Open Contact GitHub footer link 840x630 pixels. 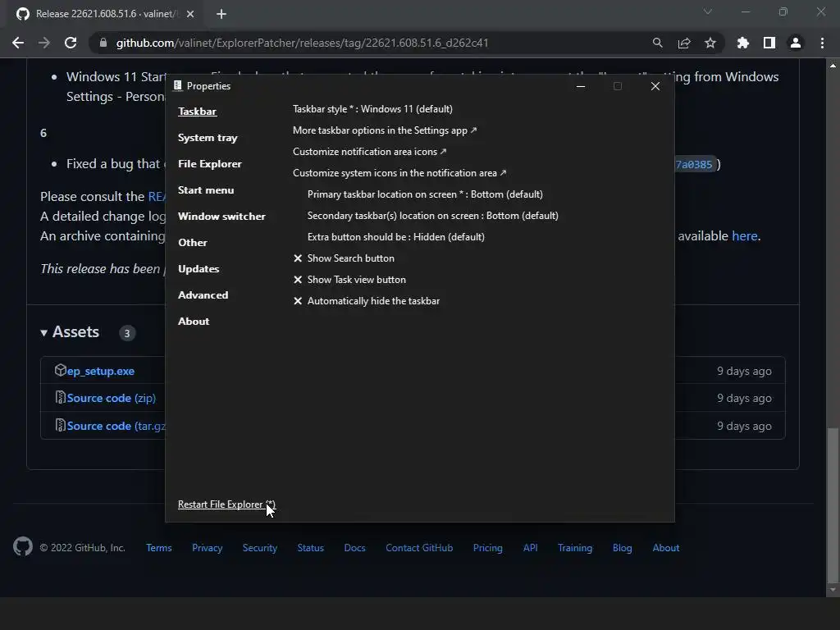419,547
